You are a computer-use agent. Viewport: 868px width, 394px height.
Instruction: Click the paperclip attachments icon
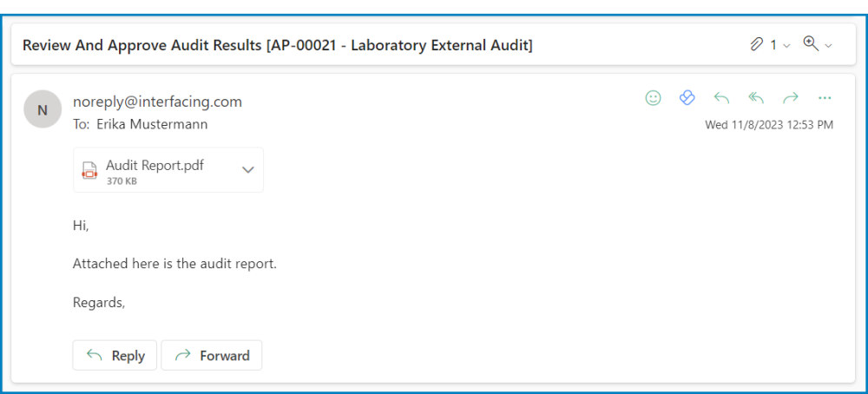click(x=757, y=44)
